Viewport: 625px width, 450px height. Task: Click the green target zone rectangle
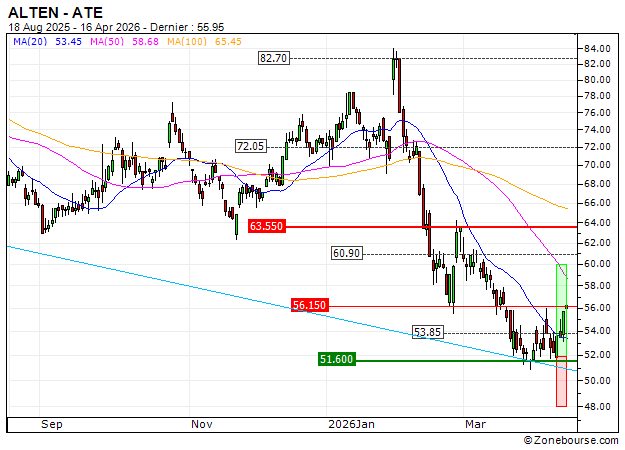tap(562, 283)
